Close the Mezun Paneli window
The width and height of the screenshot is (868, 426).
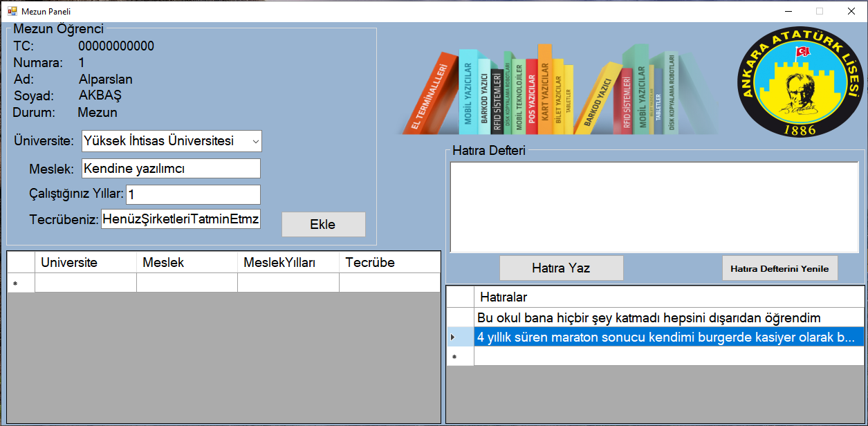point(851,11)
